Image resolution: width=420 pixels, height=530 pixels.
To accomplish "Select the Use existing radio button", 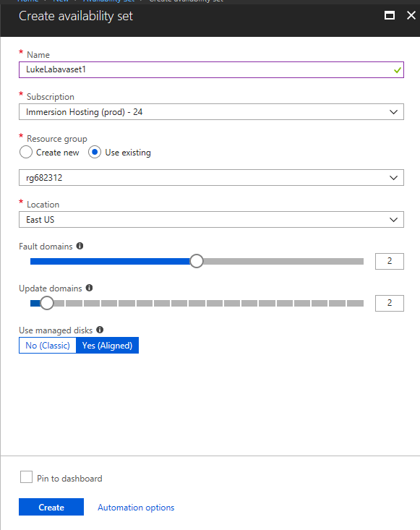I will pos(95,152).
